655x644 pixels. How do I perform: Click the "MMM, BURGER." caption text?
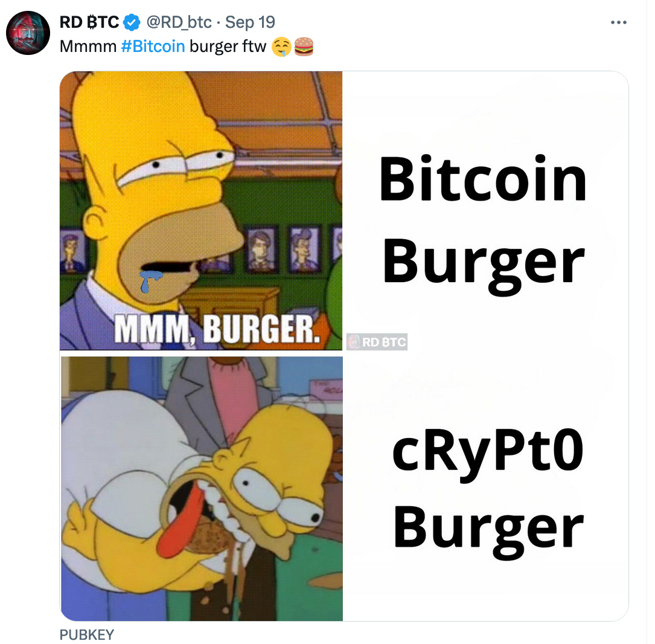pyautogui.click(x=217, y=329)
